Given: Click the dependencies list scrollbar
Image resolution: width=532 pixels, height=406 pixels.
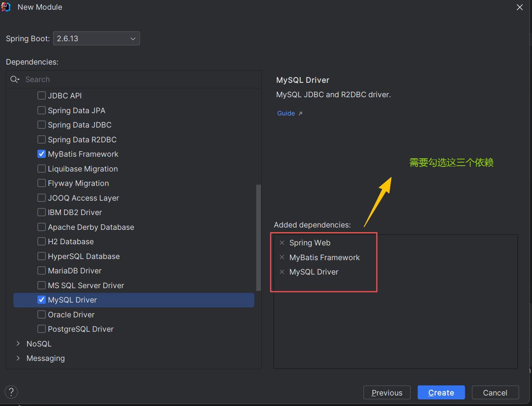Looking at the screenshot, I should (x=258, y=238).
